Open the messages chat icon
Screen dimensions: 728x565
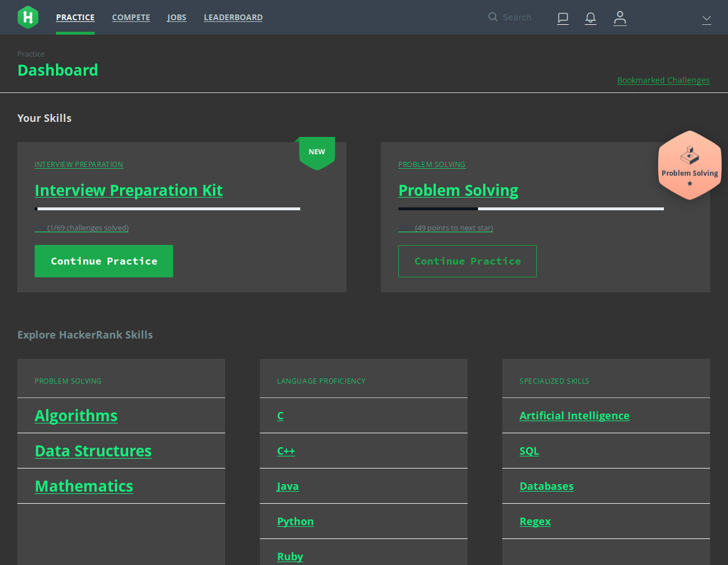click(563, 18)
